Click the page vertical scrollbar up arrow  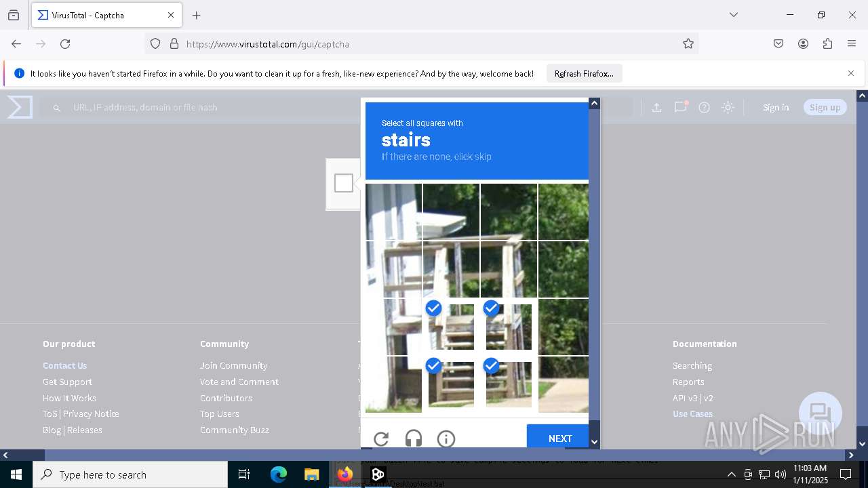click(862, 96)
